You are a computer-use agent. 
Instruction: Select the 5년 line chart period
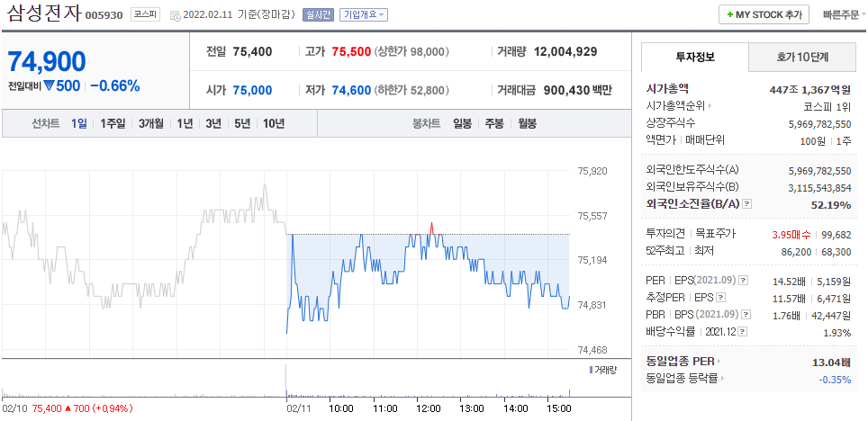point(242,123)
